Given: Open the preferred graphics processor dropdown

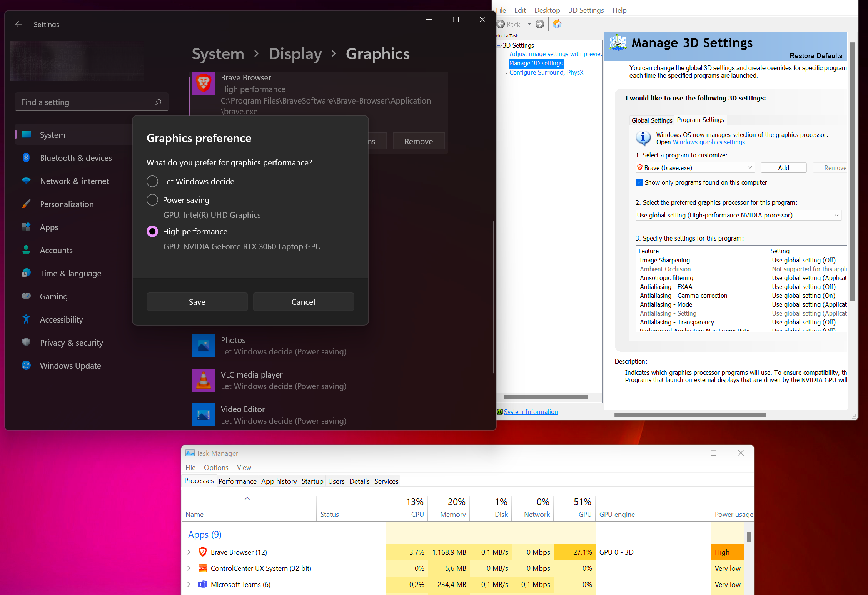Looking at the screenshot, I should (x=738, y=215).
